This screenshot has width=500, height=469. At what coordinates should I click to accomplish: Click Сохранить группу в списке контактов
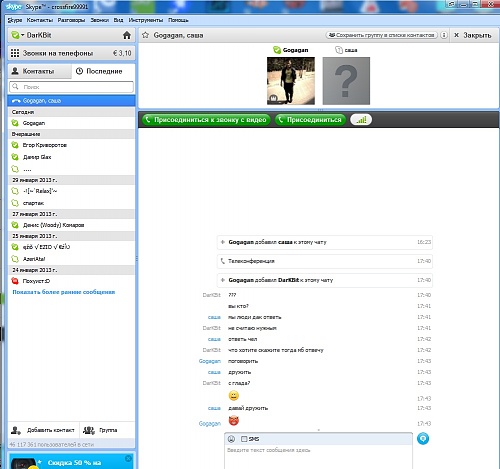pos(381,35)
